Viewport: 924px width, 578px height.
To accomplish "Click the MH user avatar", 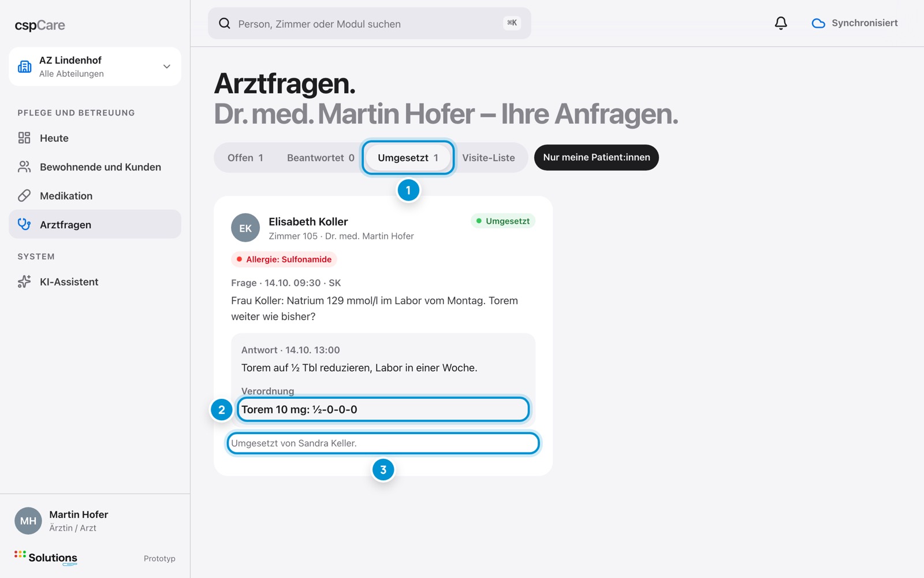I will point(28,521).
